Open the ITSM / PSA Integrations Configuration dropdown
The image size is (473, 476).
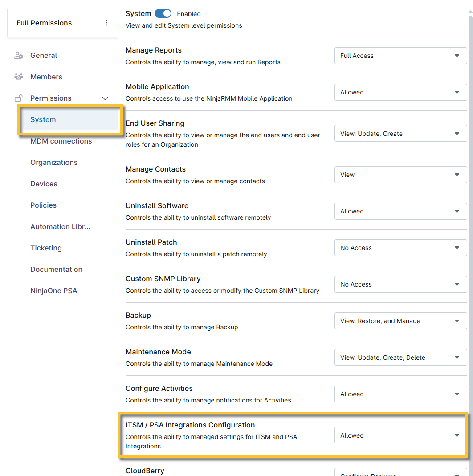pyautogui.click(x=400, y=435)
